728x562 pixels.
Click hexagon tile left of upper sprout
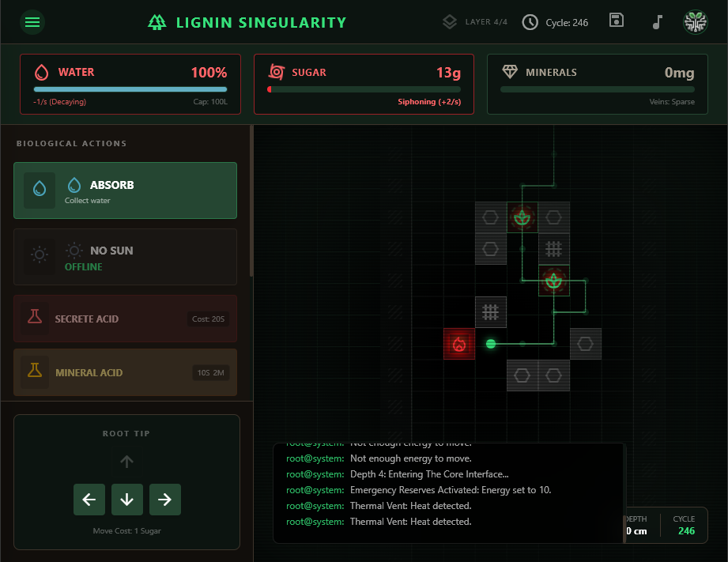pos(491,217)
